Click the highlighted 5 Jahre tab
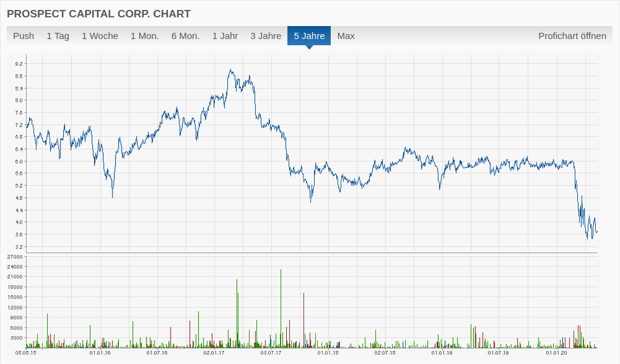 (x=309, y=35)
